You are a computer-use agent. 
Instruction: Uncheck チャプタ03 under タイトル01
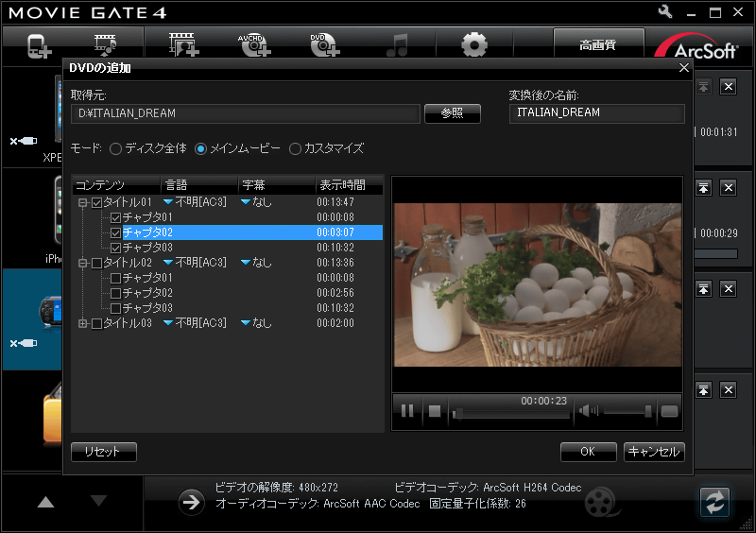pyautogui.click(x=116, y=248)
